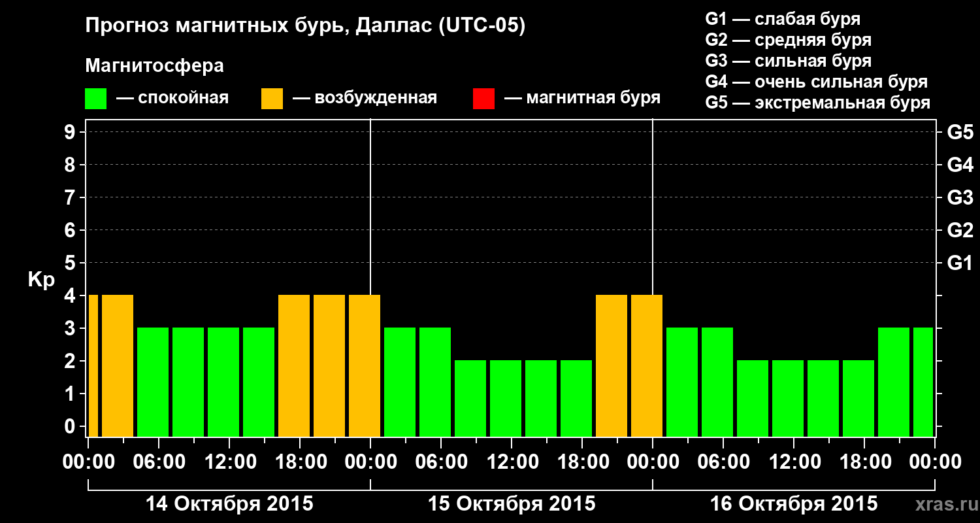980x523 pixels.
Task: Click the xras.ru watermark link
Action: pyautogui.click(x=943, y=504)
